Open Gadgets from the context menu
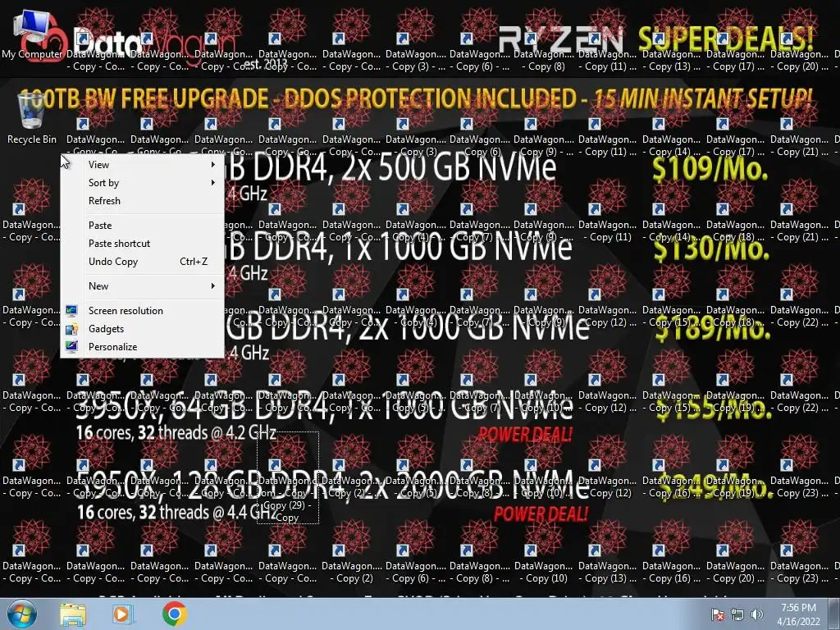Viewport: 840px width, 630px height. pos(142,329)
